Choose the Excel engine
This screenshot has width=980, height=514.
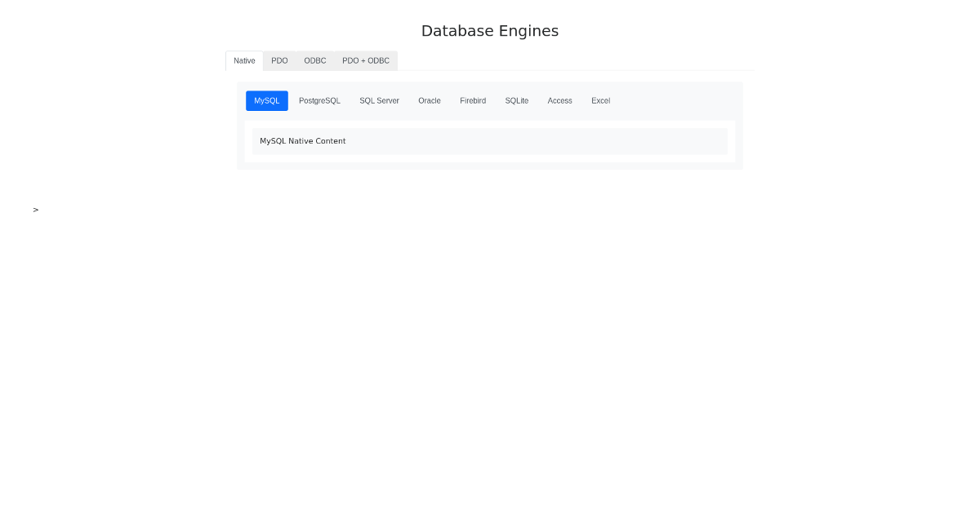click(x=600, y=100)
